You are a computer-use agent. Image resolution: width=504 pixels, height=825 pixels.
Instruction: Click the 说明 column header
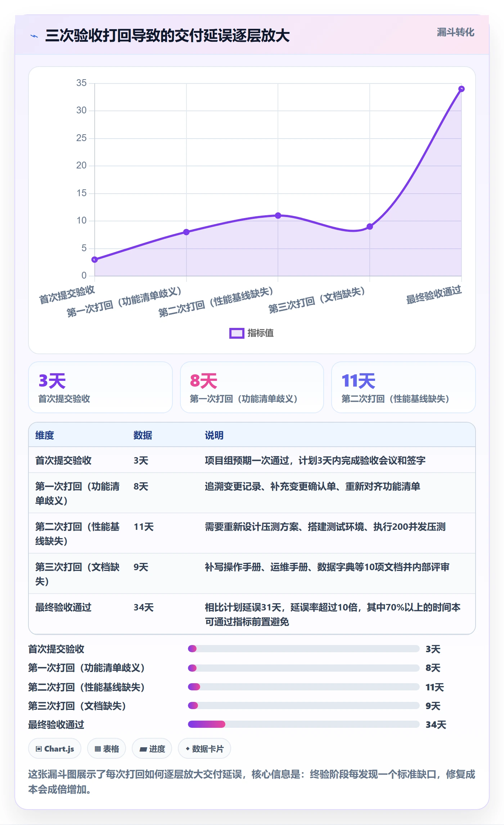pos(214,435)
